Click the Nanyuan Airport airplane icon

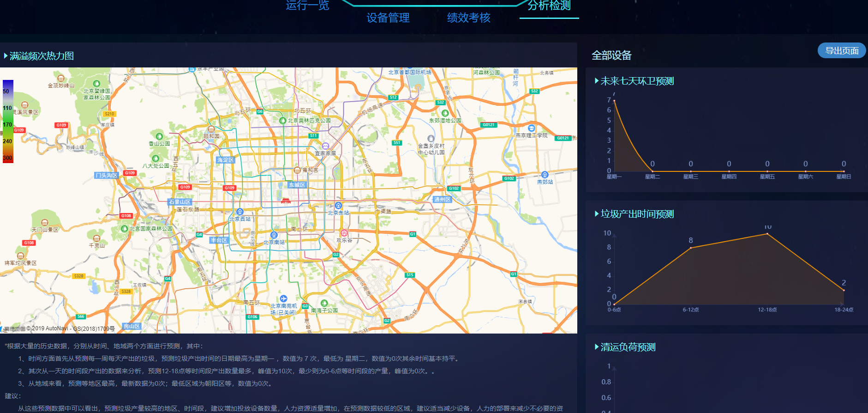283,299
